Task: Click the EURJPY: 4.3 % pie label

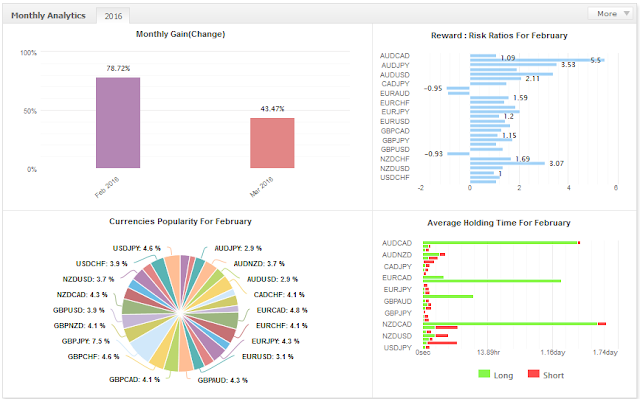Action: (276, 341)
